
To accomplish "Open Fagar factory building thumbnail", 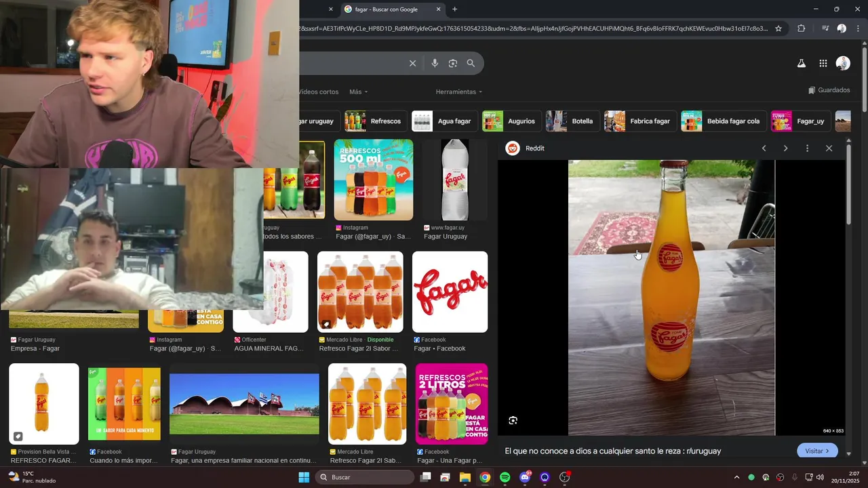I will click(x=244, y=404).
